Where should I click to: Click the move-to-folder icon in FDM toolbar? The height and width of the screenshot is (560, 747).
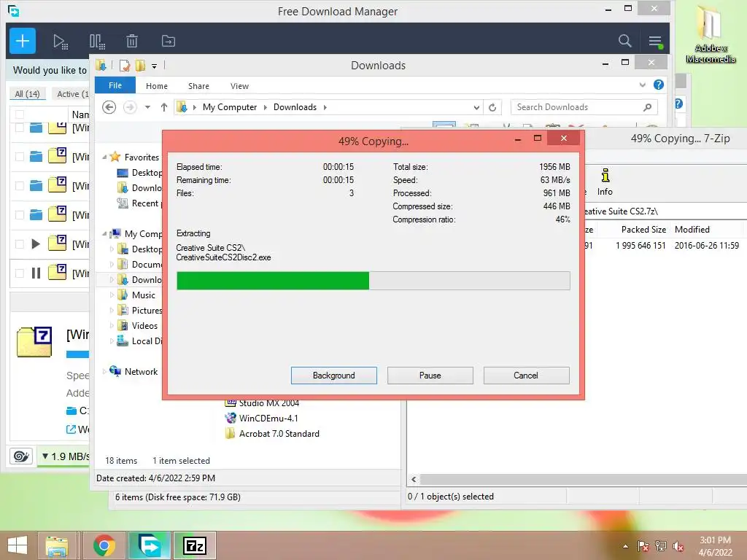coord(169,42)
